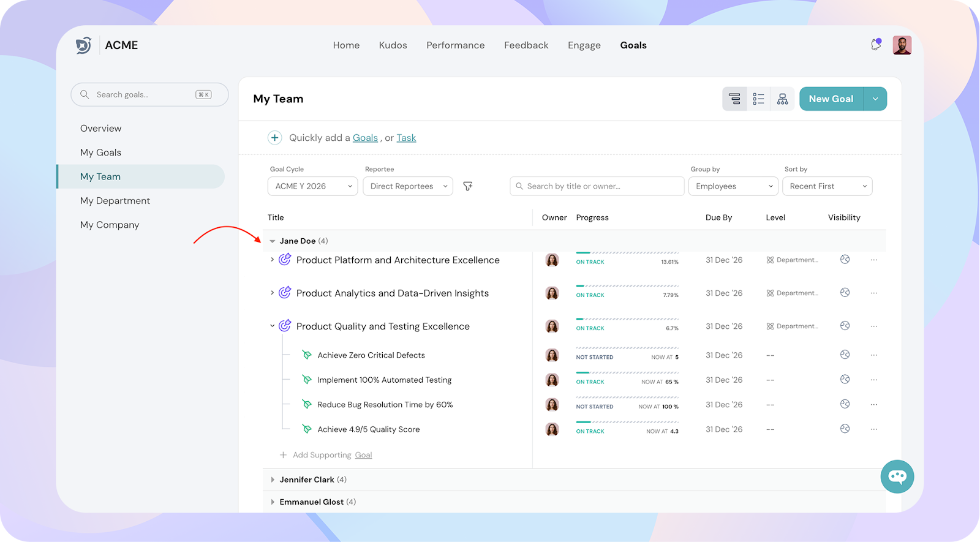Open the Group by Employees dropdown
This screenshot has height=542, width=980.
(733, 186)
